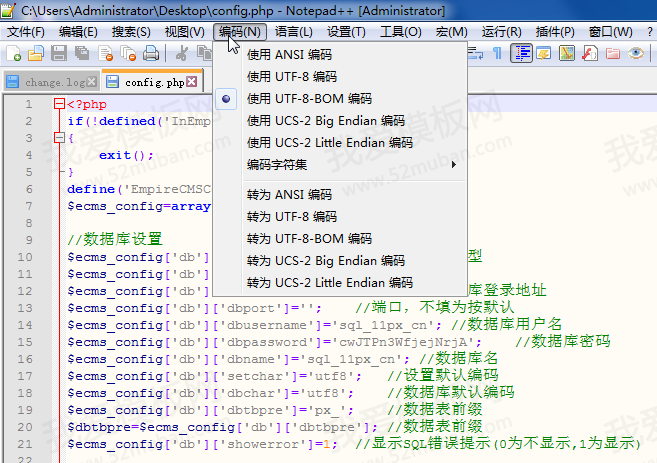657x463 pixels.
Task: Click the change.log tab save-state icon
Action: [x=13, y=82]
